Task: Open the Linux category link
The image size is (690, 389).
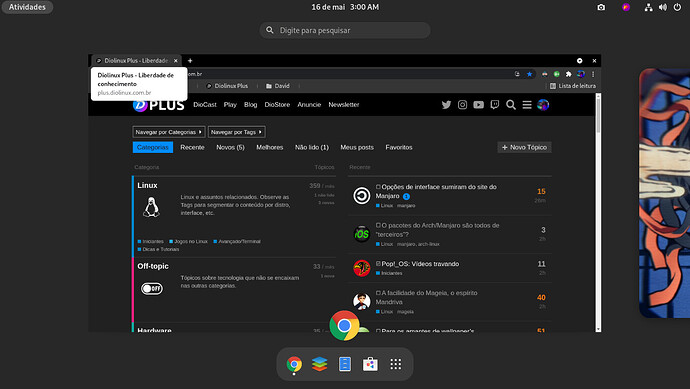Action: pos(147,185)
